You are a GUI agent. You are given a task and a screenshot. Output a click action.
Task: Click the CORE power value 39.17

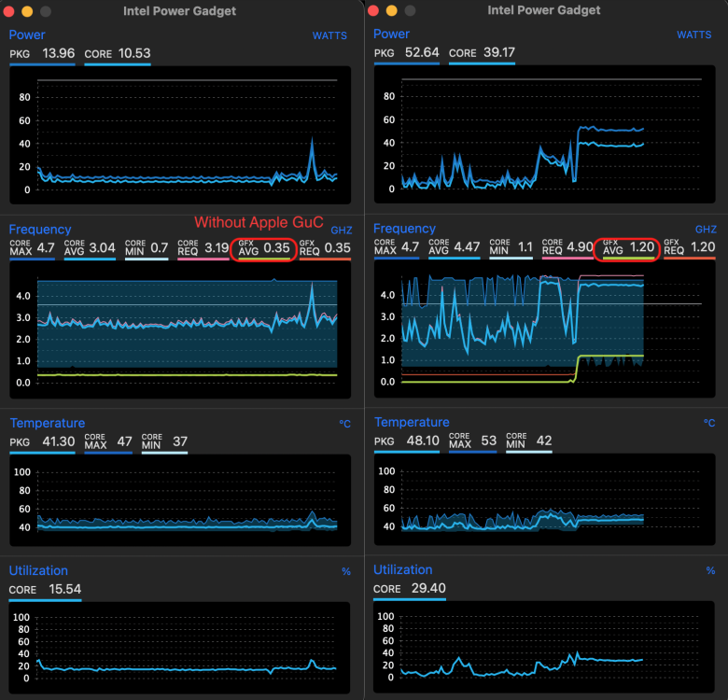(x=499, y=52)
